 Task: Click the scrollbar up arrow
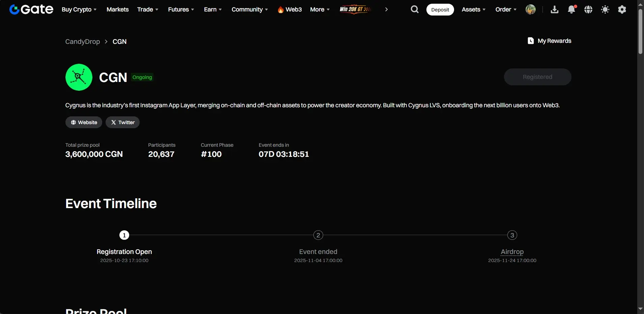pyautogui.click(x=641, y=4)
